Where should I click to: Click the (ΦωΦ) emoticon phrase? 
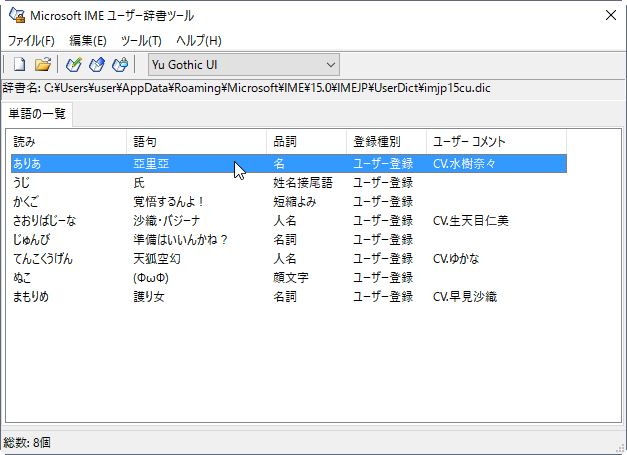151,277
